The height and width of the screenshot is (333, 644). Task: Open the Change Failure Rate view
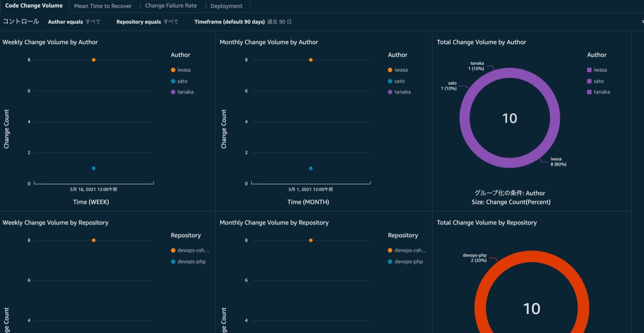[x=170, y=5]
